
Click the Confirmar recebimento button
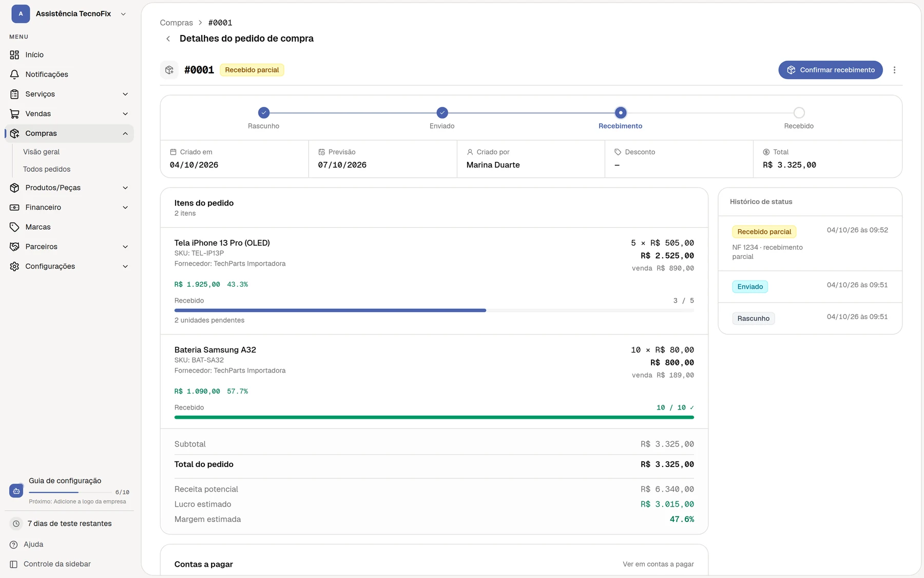click(830, 70)
